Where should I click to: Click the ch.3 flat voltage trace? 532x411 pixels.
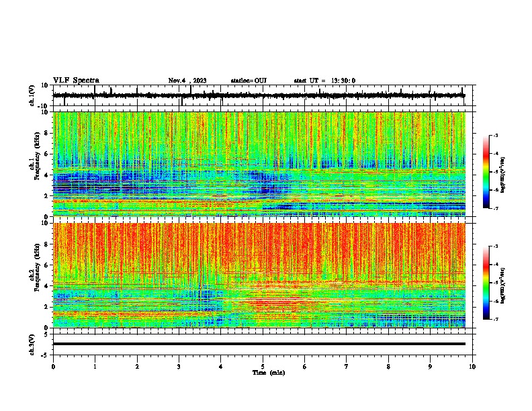[x=259, y=344]
